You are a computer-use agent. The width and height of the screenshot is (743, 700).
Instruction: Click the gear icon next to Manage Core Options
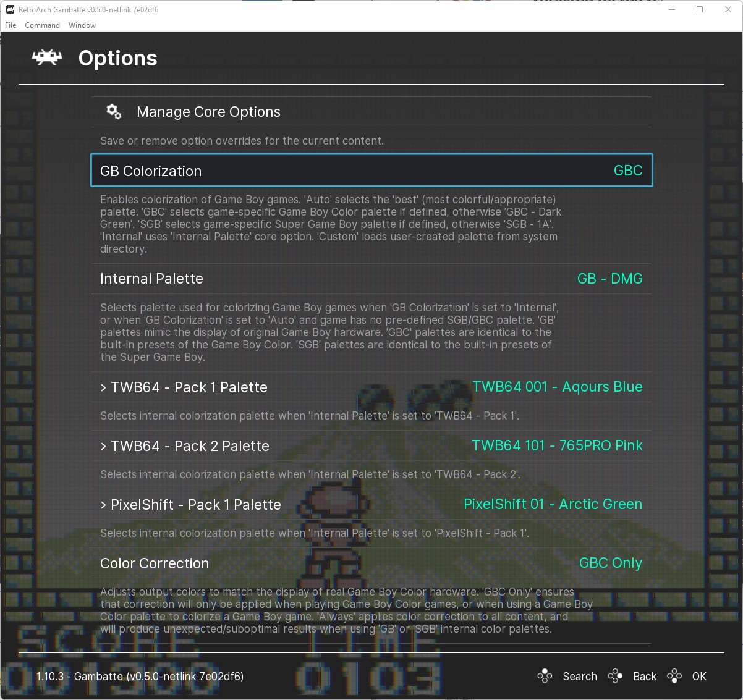pos(114,111)
